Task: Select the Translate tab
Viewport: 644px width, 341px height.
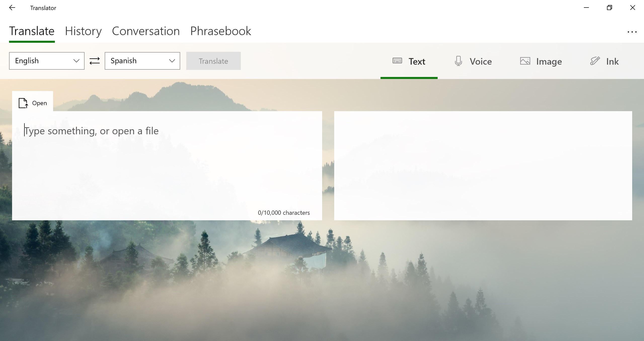Action: coord(32,31)
